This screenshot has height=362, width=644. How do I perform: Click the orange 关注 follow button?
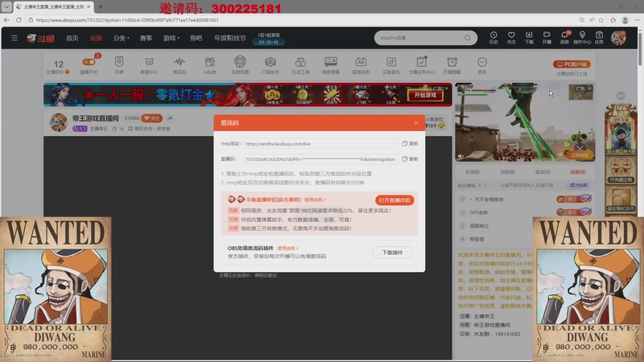coord(151,118)
